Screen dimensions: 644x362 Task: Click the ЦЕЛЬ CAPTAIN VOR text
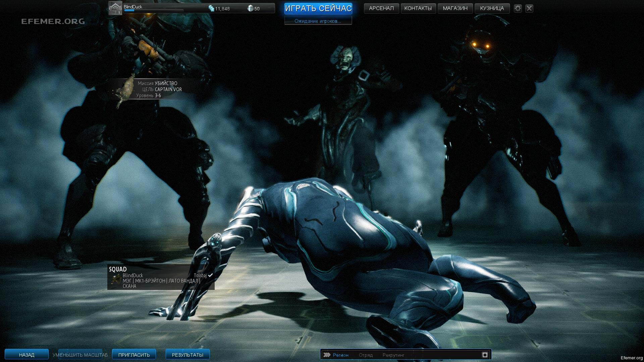pos(162,89)
